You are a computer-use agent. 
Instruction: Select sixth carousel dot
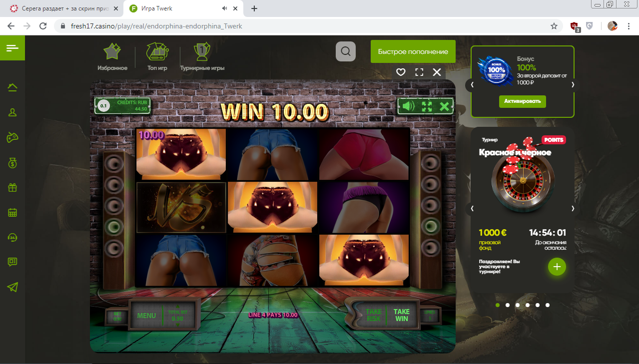tap(548, 305)
